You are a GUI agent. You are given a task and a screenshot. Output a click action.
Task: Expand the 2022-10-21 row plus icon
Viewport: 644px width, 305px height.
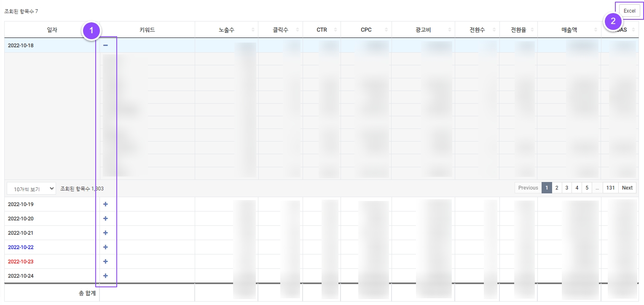point(106,233)
